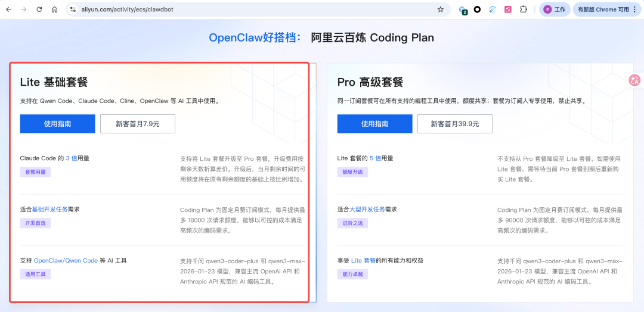644x312 pixels.
Task: Click 适合基础开发任务需求 text
Action: click(49, 210)
